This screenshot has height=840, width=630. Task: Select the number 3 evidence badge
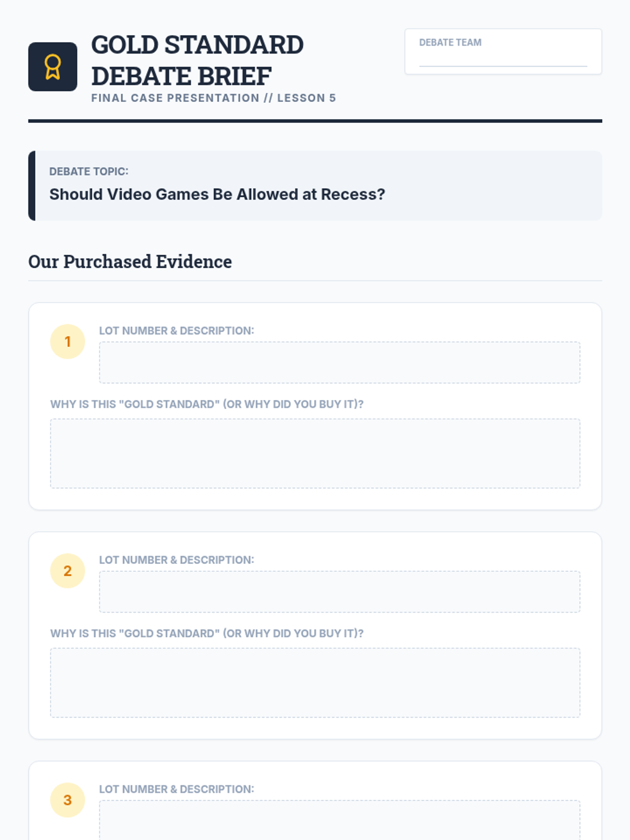click(x=68, y=800)
